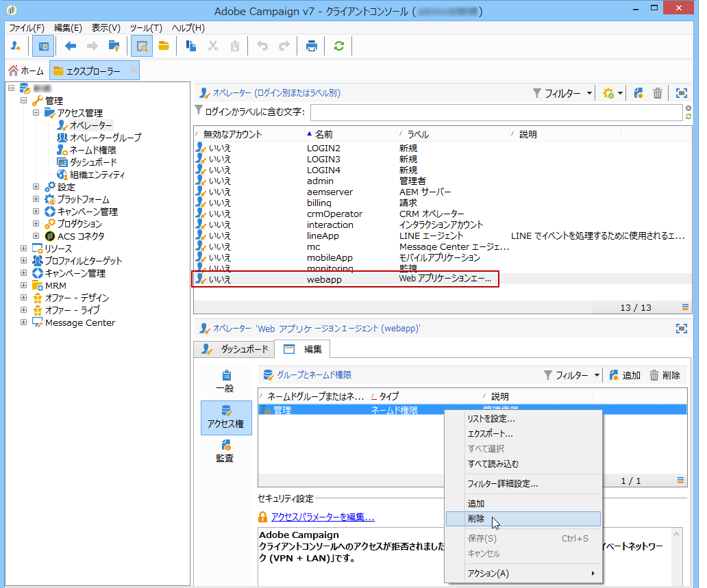Viewport: 707px width, 588px height.
Task: Click the green refresh toolbar icon
Action: coord(339,46)
